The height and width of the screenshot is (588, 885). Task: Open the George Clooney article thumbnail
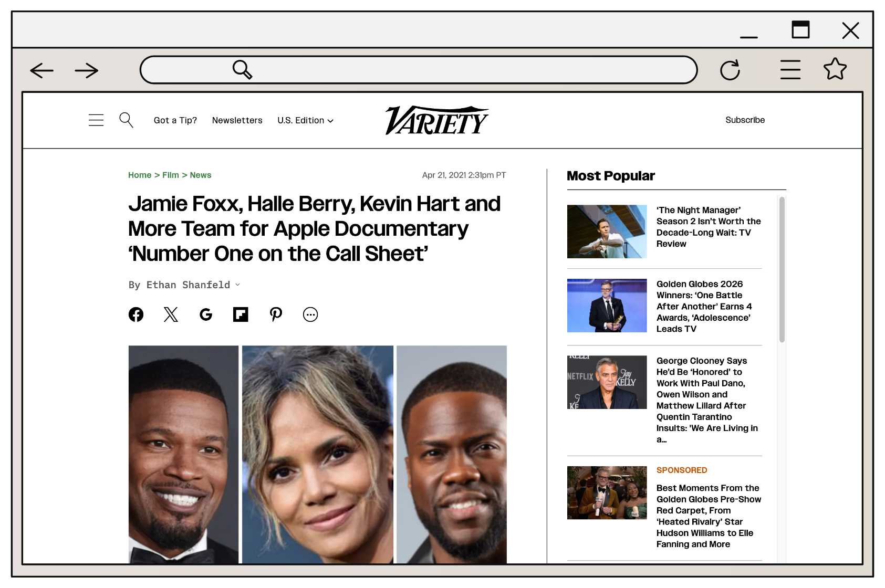coord(607,382)
